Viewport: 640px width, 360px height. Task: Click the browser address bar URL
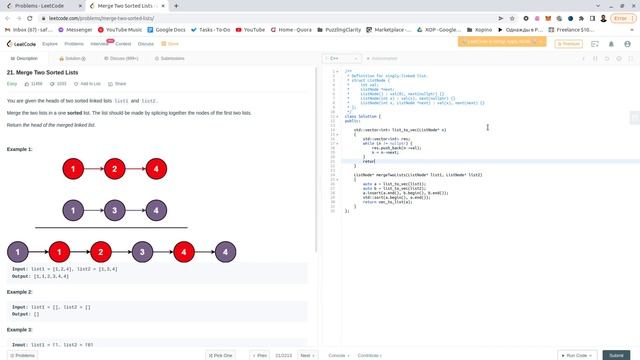pyautogui.click(x=101, y=18)
